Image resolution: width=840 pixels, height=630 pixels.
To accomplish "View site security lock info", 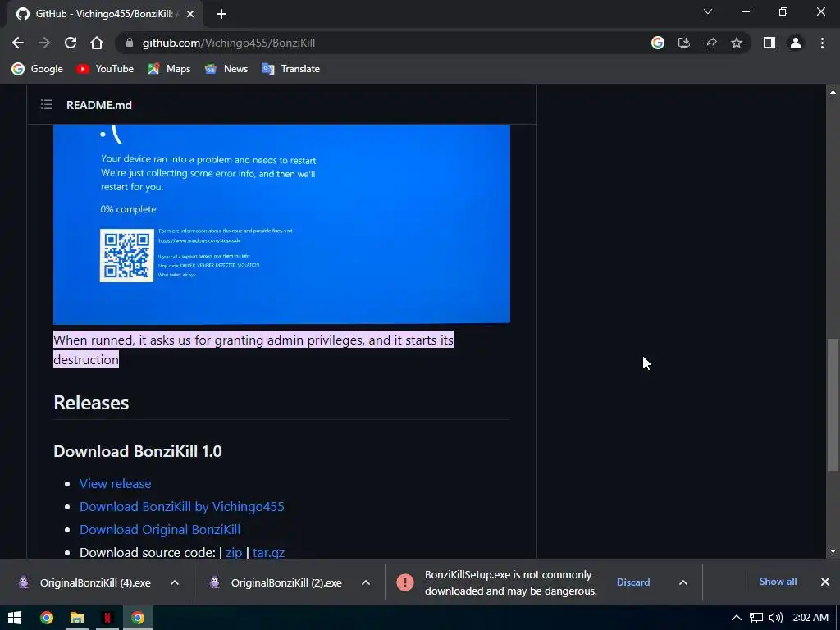I will 129,43.
